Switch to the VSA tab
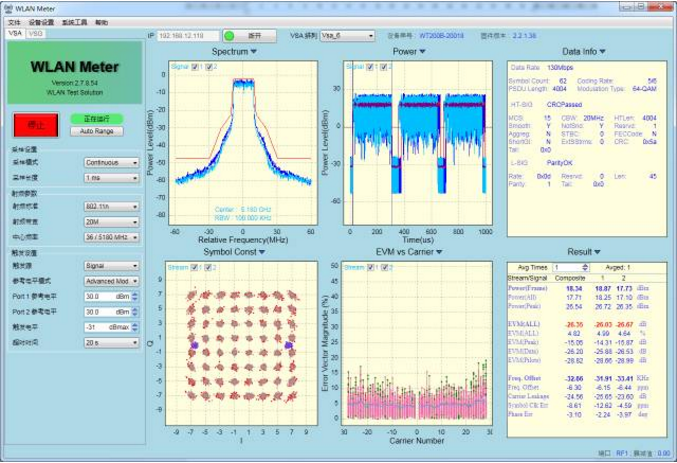Screen dimensions: 677x463 pos(15,33)
